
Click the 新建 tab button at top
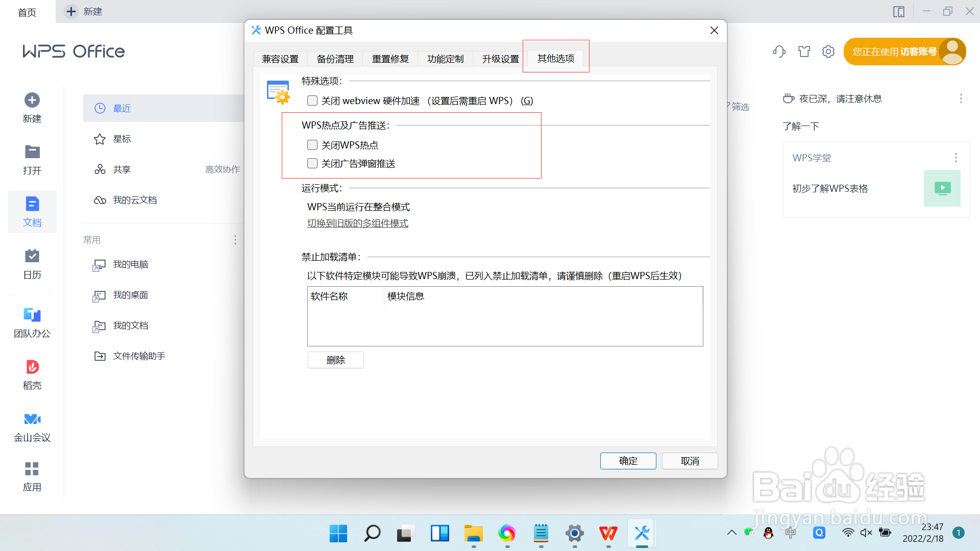[x=84, y=11]
